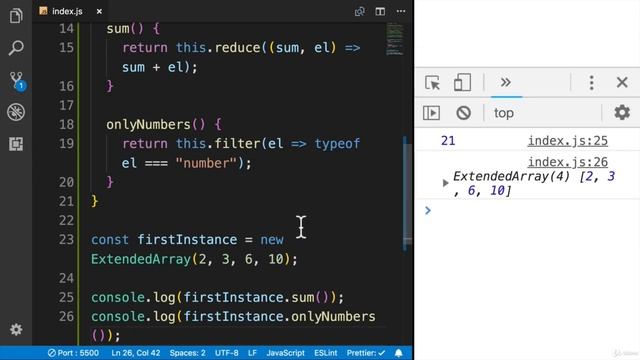
Task: Open the editor More Actions ellipsis
Action: 401,11
